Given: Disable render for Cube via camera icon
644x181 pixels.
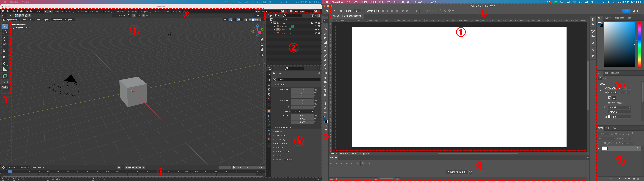Looking at the screenshot, I should click(319, 29).
